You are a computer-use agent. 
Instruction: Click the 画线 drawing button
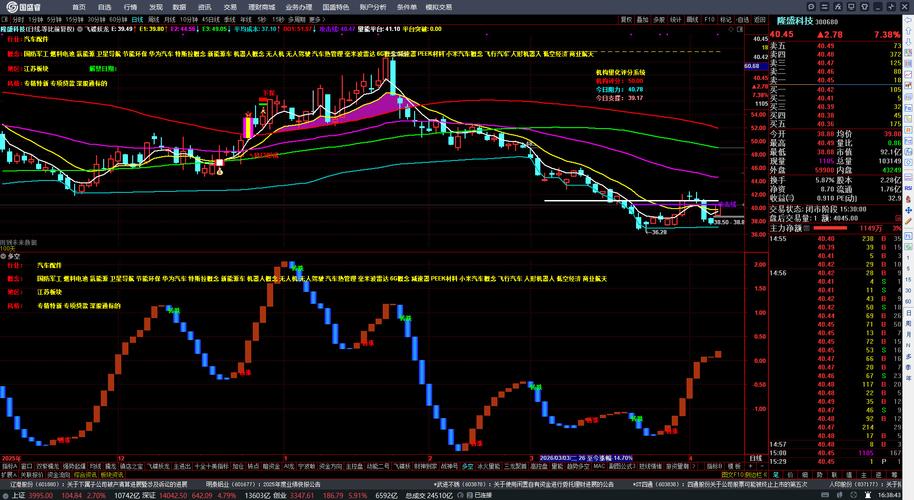[692, 19]
